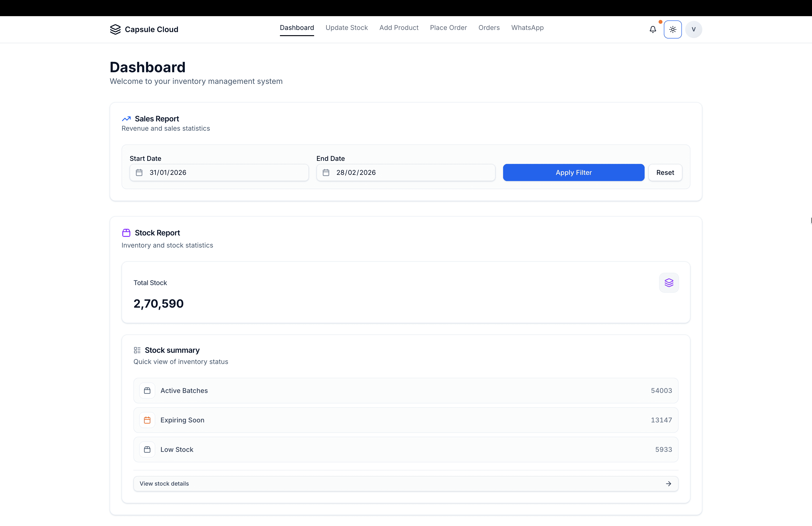
Task: Click the Sales Report trend-line icon
Action: click(x=126, y=119)
